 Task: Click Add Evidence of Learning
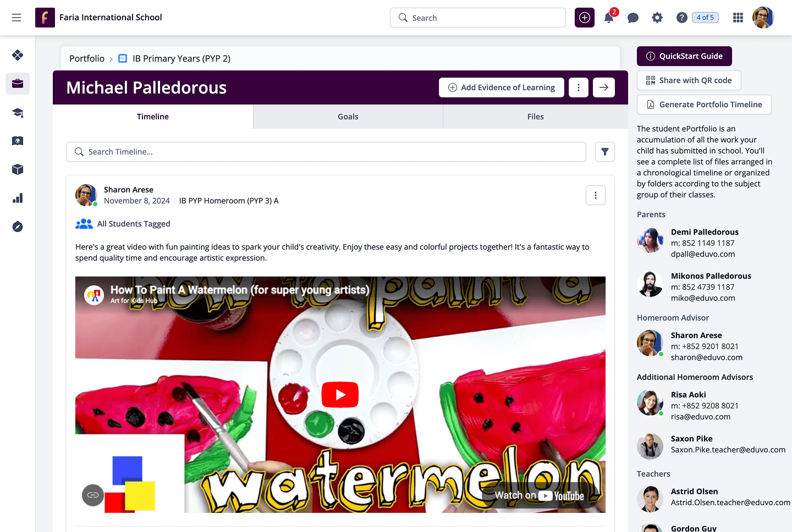(x=502, y=87)
